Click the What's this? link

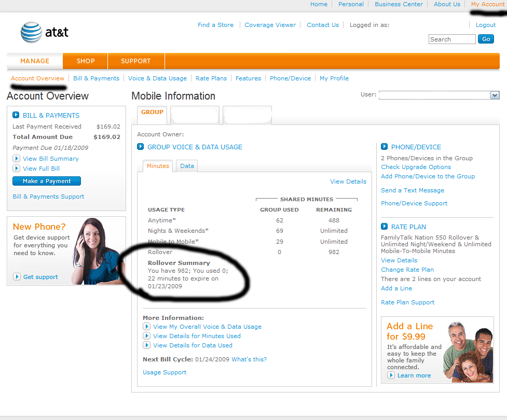(249, 359)
